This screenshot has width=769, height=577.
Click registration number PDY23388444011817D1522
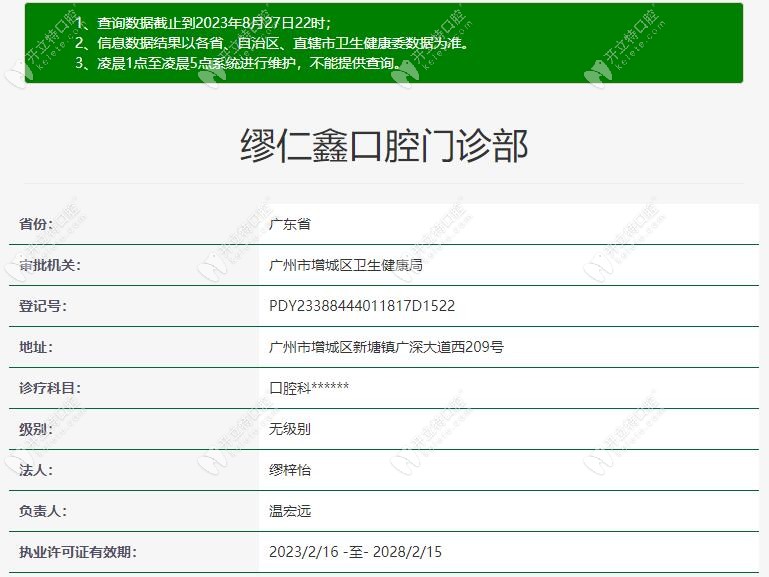tap(362, 306)
